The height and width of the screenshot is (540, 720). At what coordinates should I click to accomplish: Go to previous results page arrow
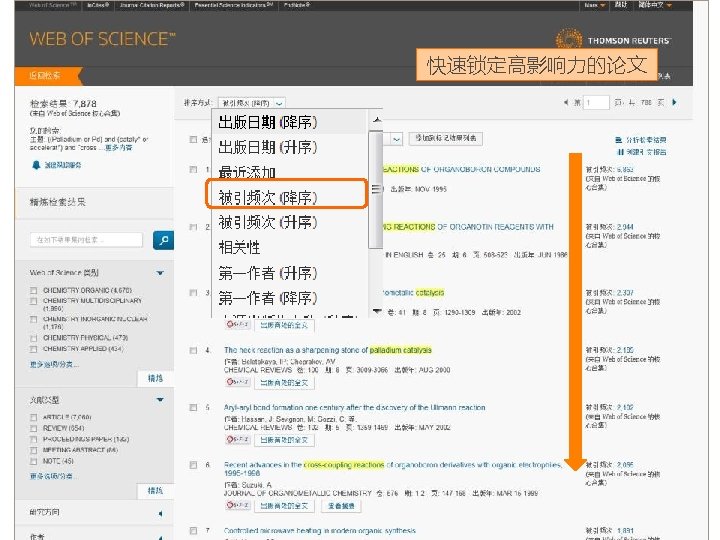point(566,102)
